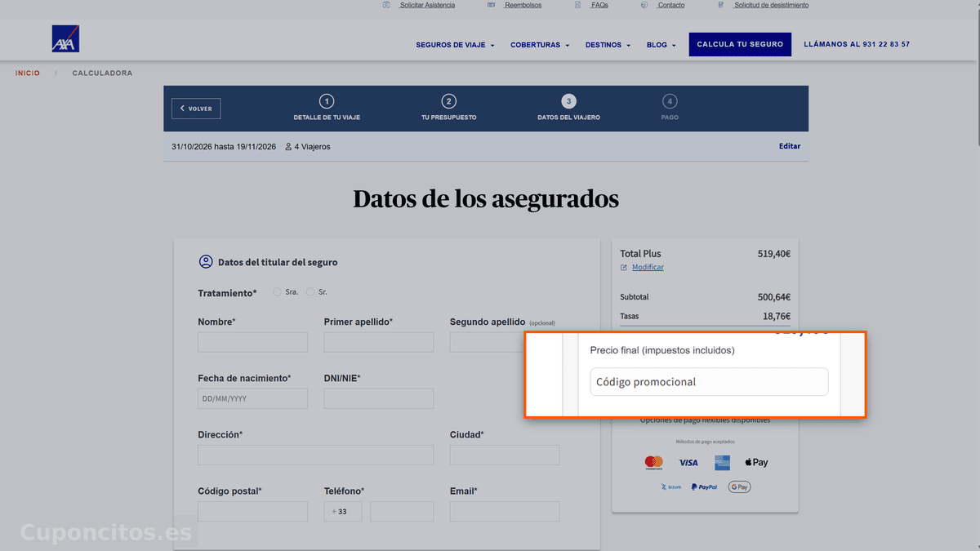
Task: Select the Sr. treatment option
Action: click(x=310, y=292)
